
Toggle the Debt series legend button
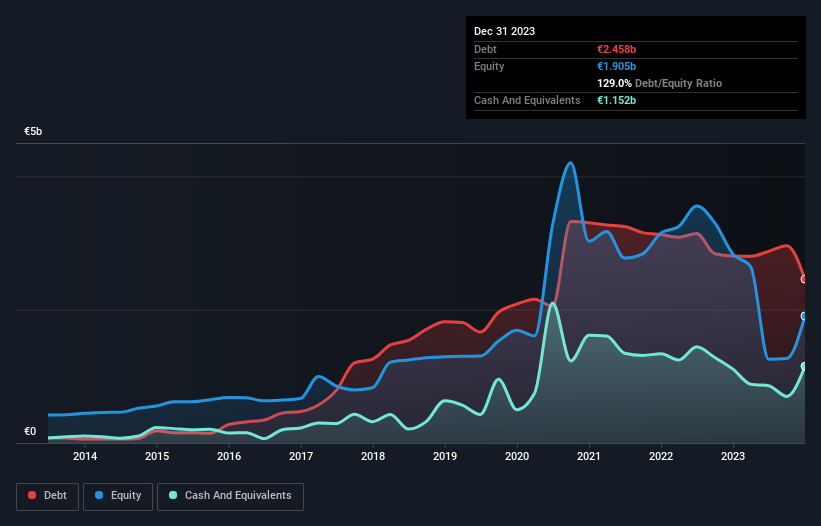pos(48,496)
